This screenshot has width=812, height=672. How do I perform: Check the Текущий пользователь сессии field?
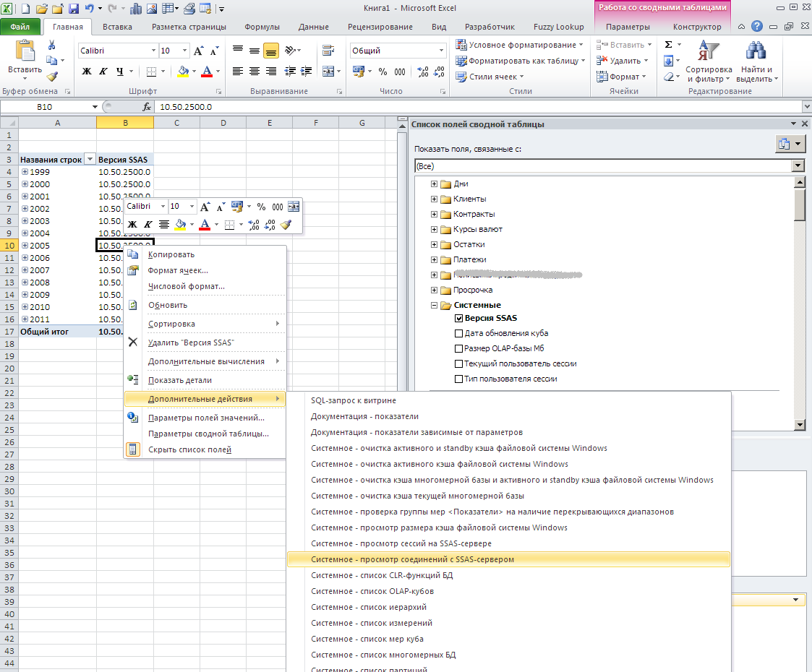click(459, 363)
